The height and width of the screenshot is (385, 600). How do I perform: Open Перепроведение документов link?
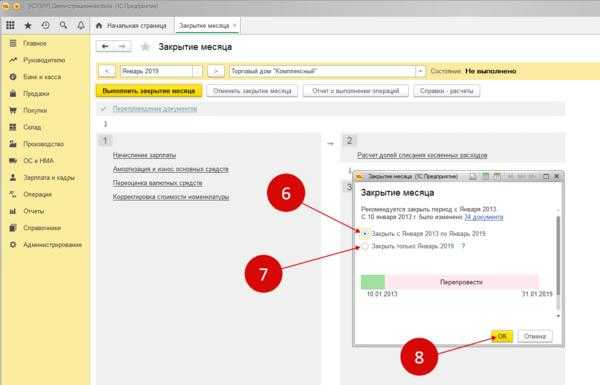point(155,109)
